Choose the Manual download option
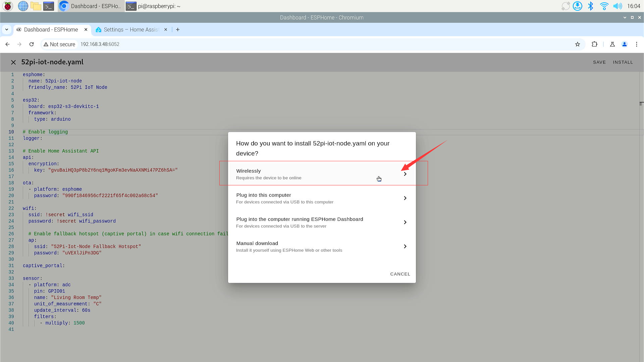 pyautogui.click(x=322, y=246)
